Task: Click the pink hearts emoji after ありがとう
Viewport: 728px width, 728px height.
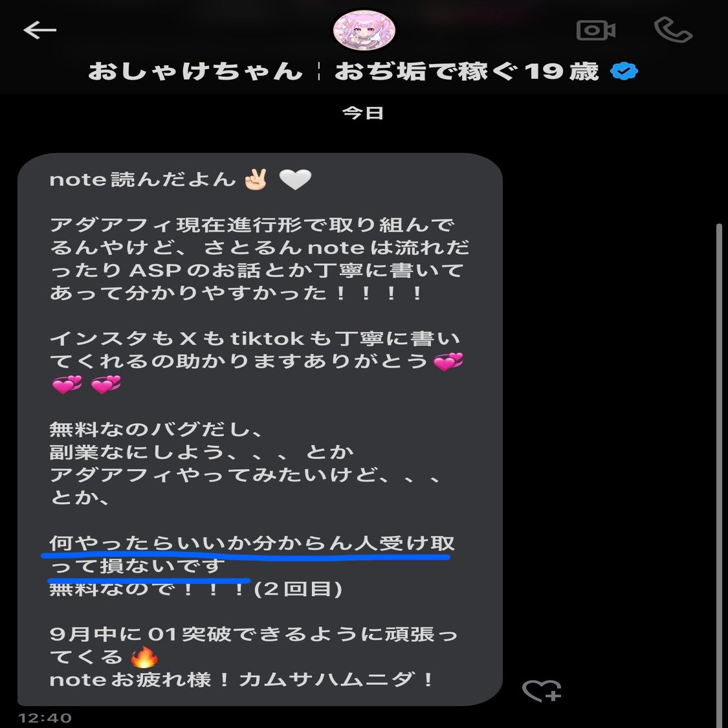Action: click(x=448, y=361)
